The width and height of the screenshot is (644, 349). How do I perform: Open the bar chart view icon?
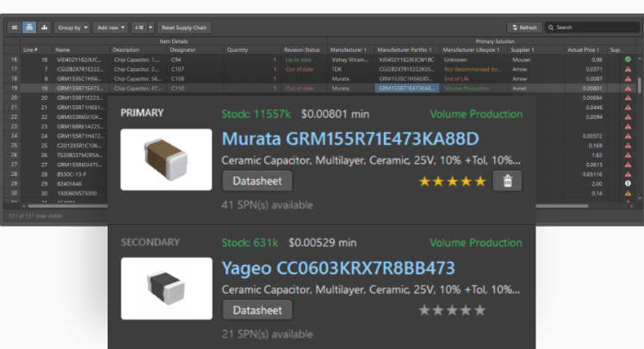coord(44,28)
